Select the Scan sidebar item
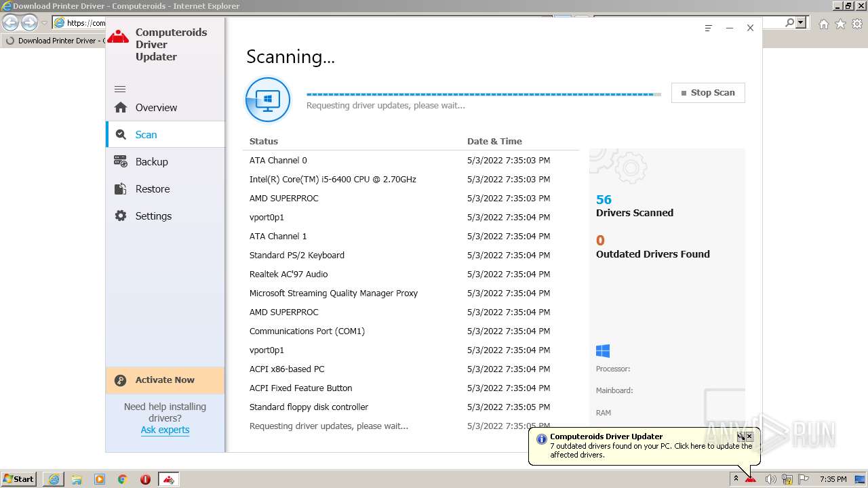 coord(165,134)
